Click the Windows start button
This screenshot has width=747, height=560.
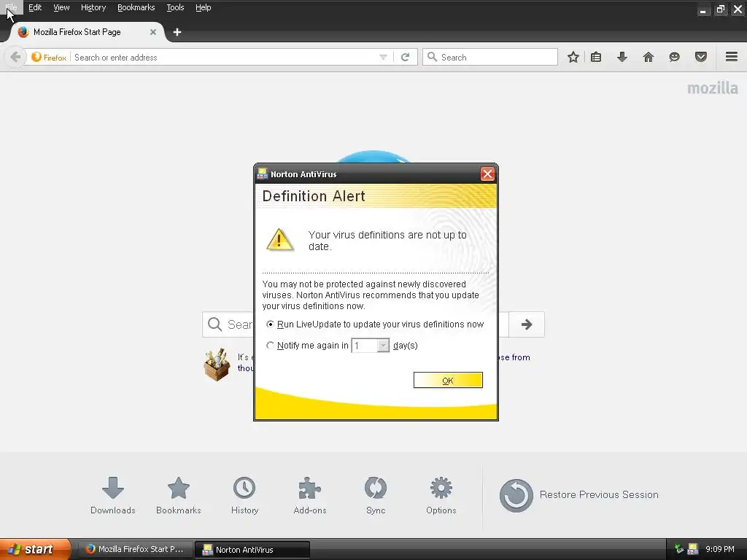[x=35, y=549]
